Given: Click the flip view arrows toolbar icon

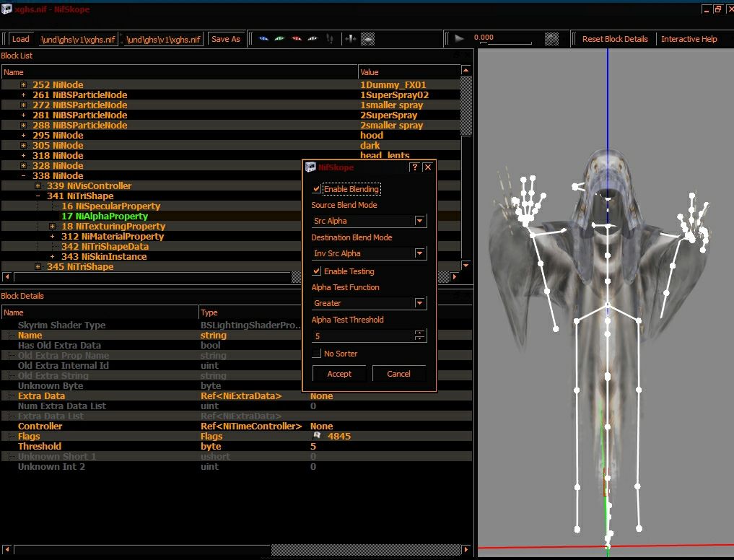Looking at the screenshot, I should [351, 39].
